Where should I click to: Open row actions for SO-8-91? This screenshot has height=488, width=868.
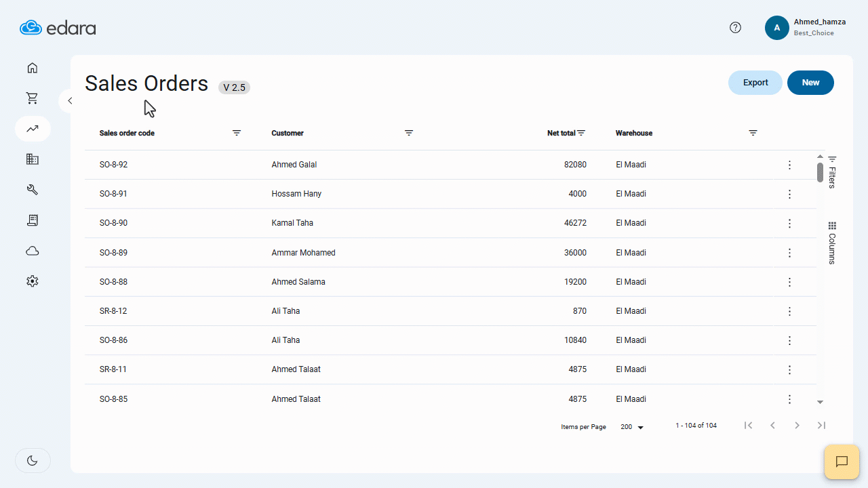click(x=789, y=194)
